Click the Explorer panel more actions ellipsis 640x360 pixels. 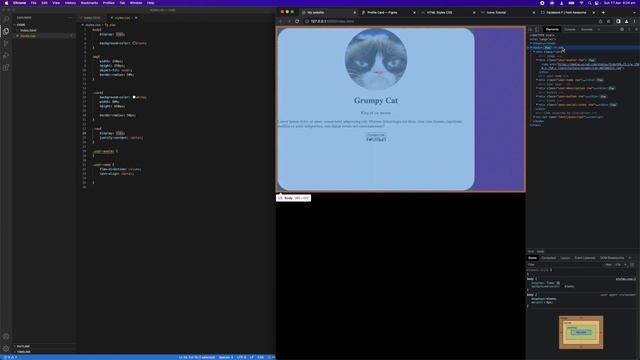(70, 18)
